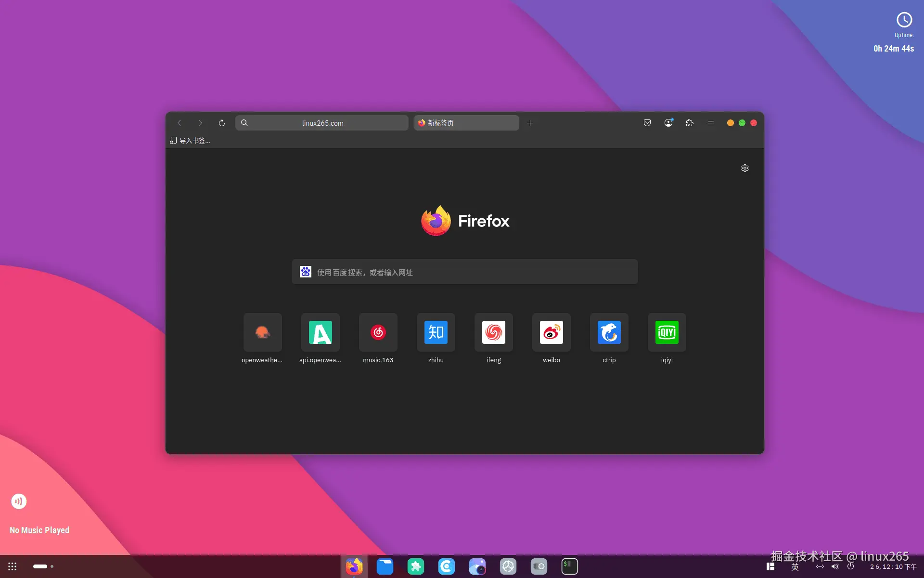This screenshot has height=578, width=924.
Task: Reload the page with the refresh icon
Action: (221, 123)
